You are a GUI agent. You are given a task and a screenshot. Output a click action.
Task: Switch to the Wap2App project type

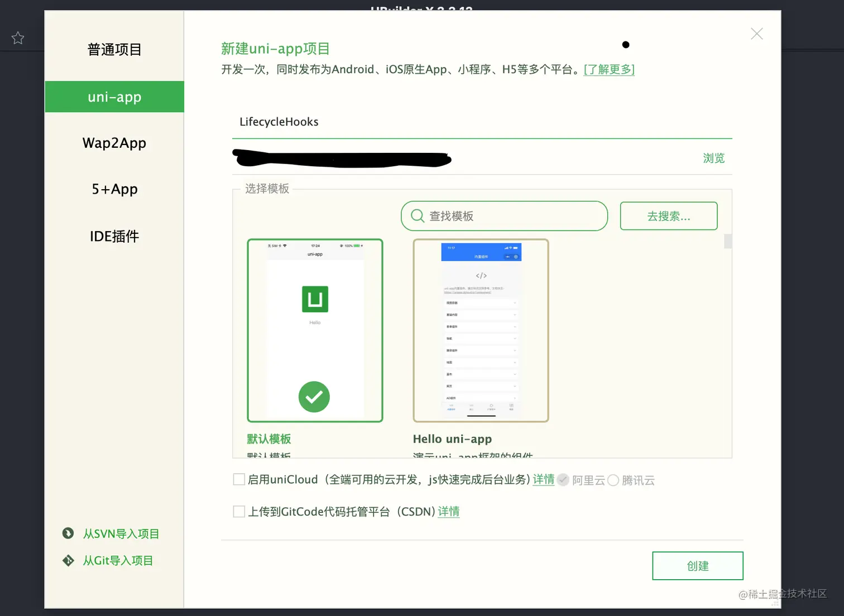click(x=114, y=143)
